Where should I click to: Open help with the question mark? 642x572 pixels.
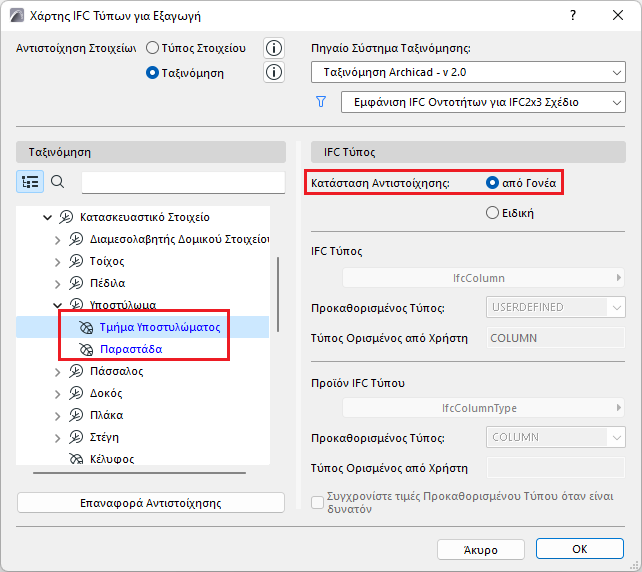tap(573, 16)
